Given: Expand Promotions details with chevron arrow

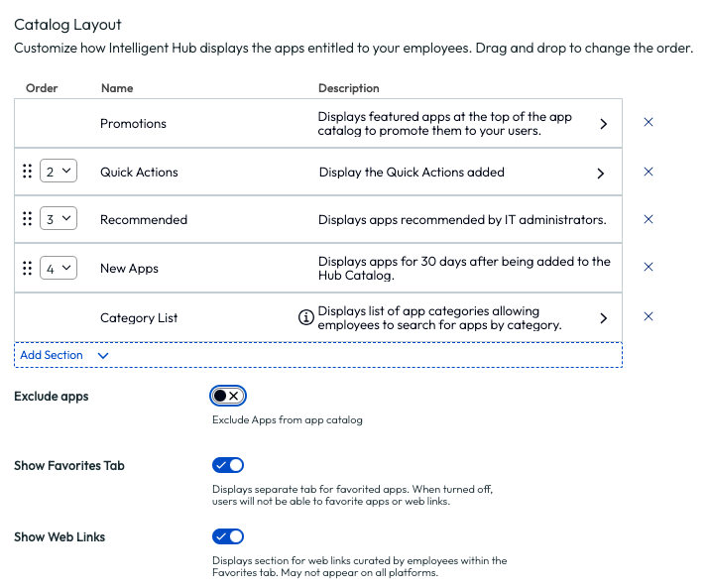Looking at the screenshot, I should (602, 124).
